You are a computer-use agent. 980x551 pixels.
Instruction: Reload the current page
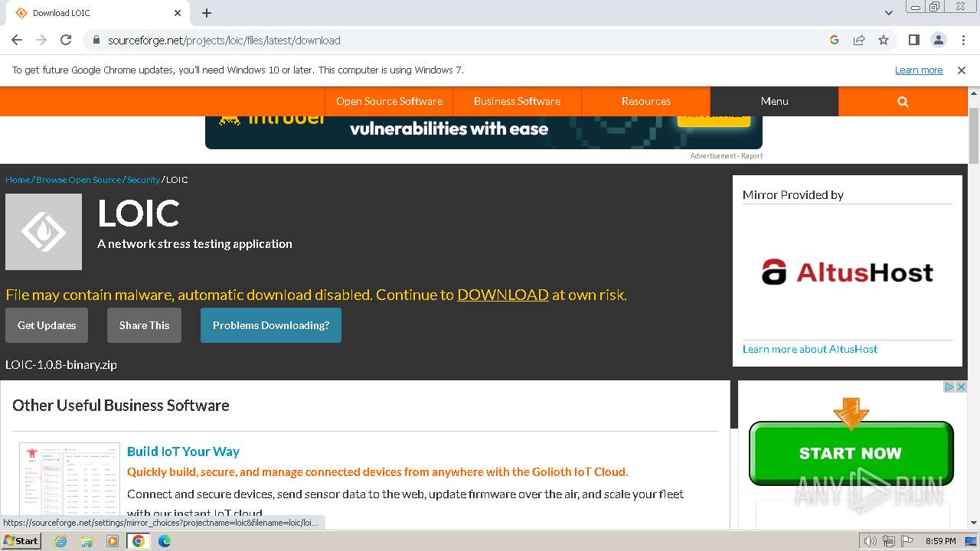[66, 40]
